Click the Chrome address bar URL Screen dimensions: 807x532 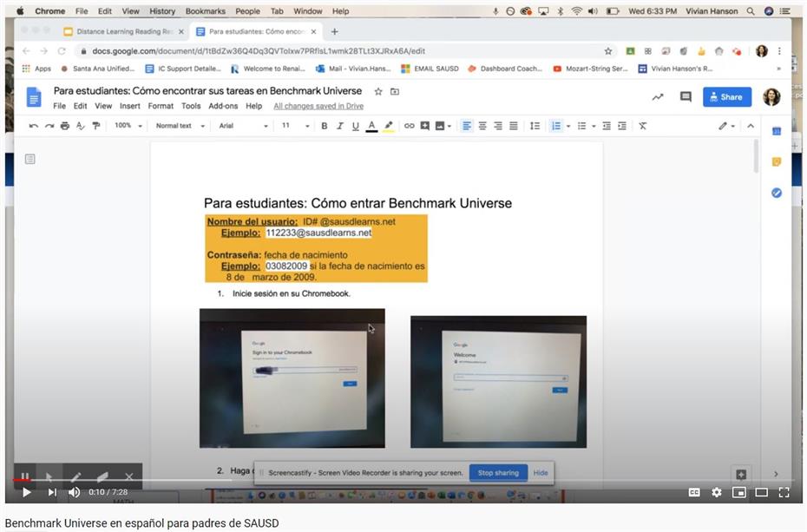click(259, 51)
